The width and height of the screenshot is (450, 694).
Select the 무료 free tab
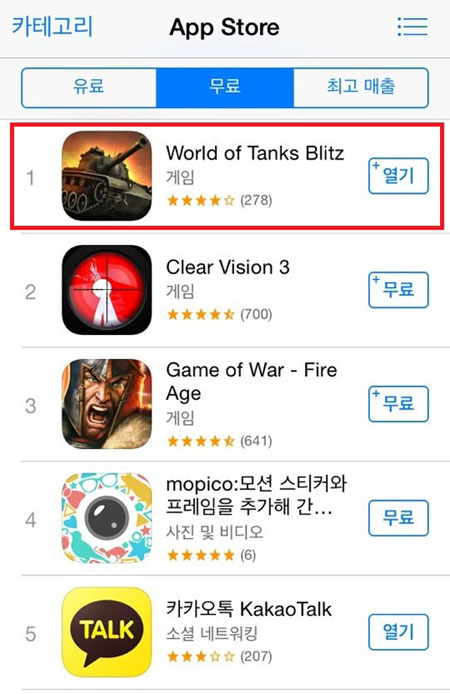[225, 87]
